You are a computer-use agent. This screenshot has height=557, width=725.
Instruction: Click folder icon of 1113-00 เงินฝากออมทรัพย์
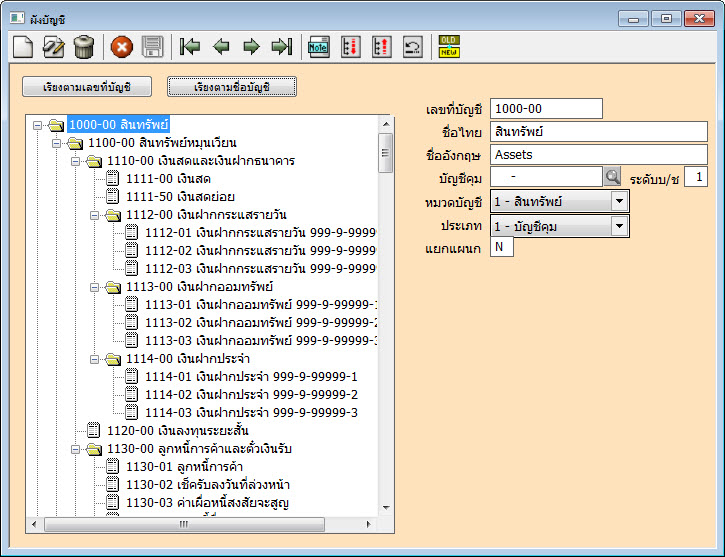[112, 287]
